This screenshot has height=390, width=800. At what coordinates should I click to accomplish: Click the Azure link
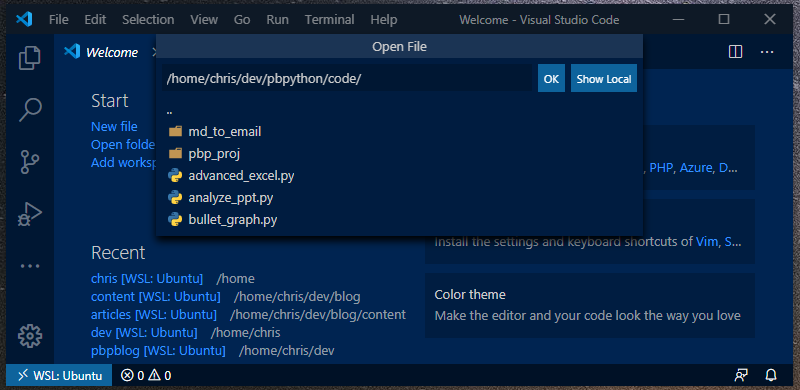[x=695, y=168]
